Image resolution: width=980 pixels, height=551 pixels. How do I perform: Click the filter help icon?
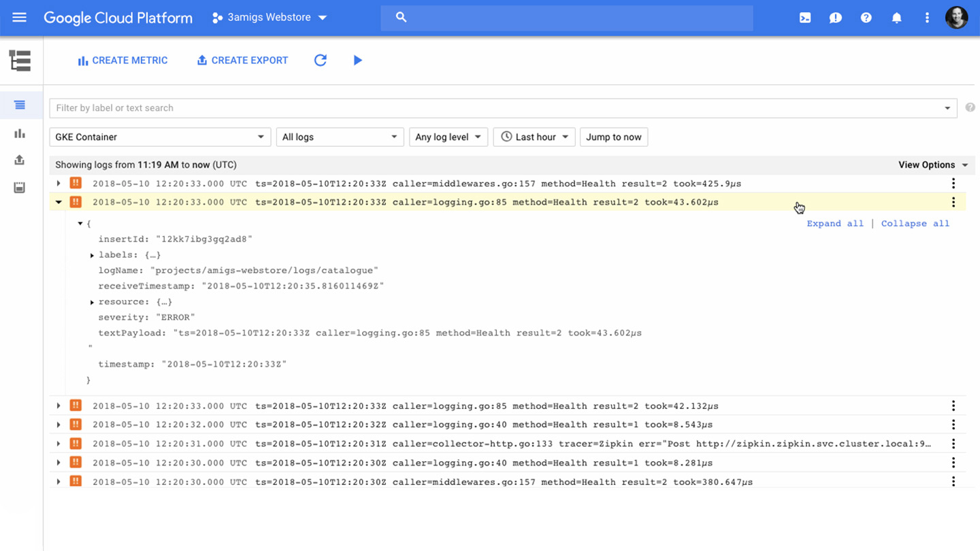coord(970,107)
